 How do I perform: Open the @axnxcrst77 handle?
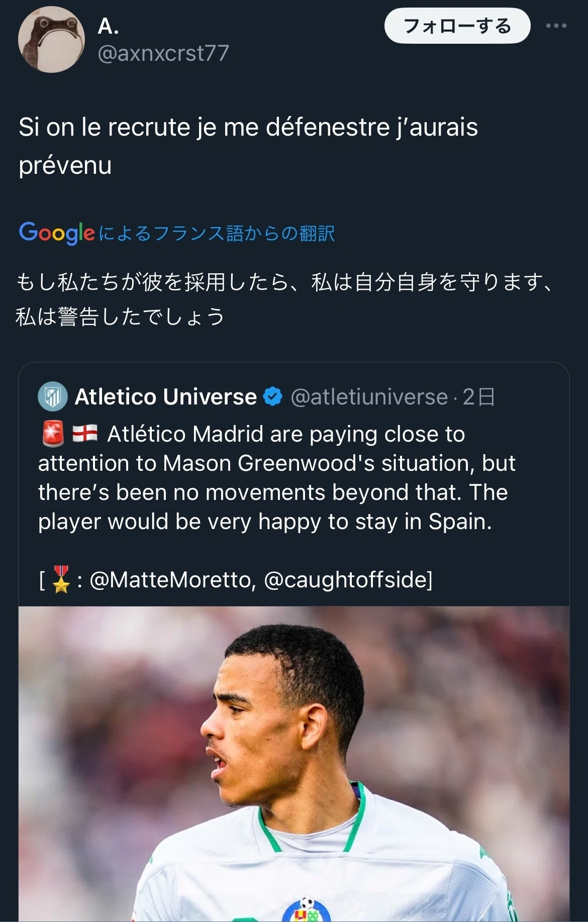[163, 53]
